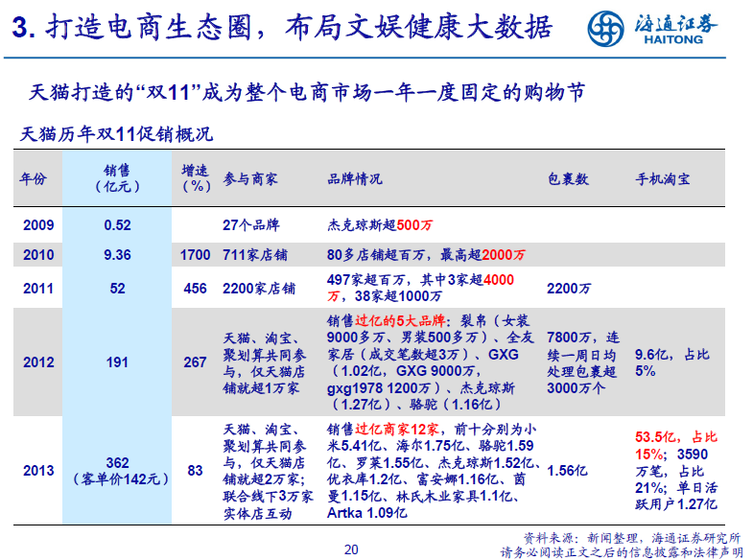This screenshot has width=753, height=560.
Task: Click the cell '27个品牌'
Action: [x=251, y=225]
